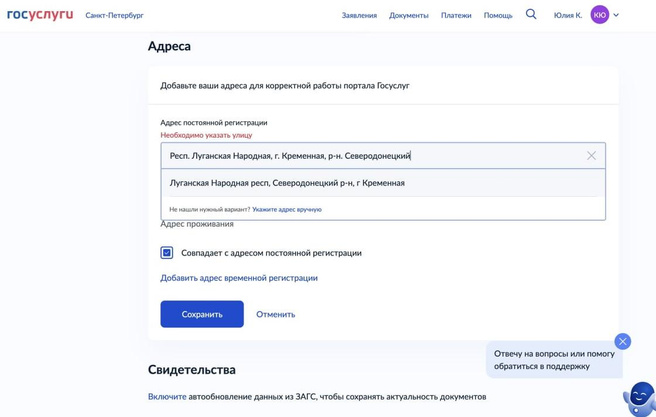Screen dimensions: 656x417
Task: Clear the address field with X icon
Action: coord(591,156)
